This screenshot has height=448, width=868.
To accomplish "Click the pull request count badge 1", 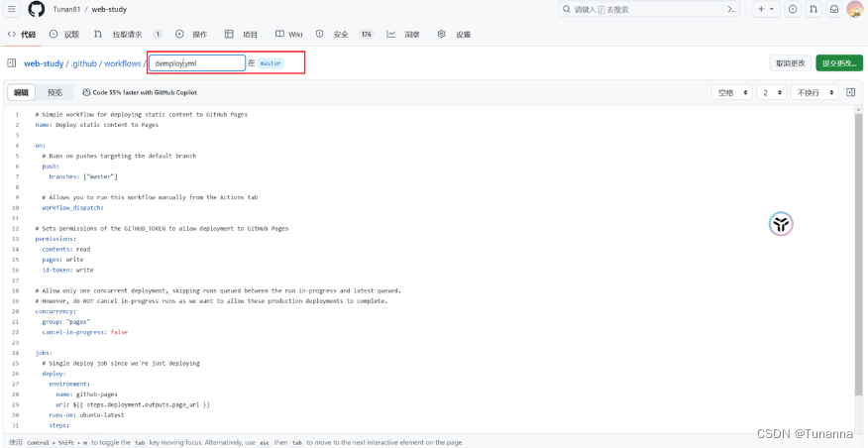I will tap(158, 35).
